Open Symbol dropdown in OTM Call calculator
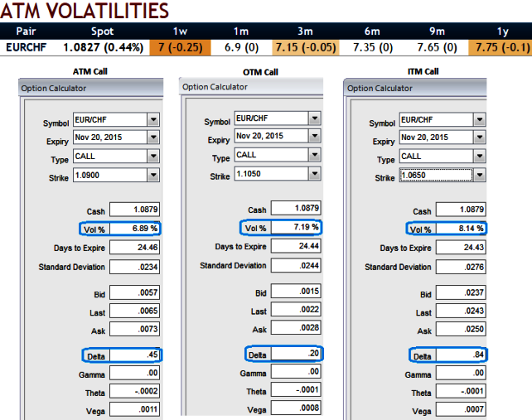Viewport: 532px width, 420px height. (x=315, y=118)
